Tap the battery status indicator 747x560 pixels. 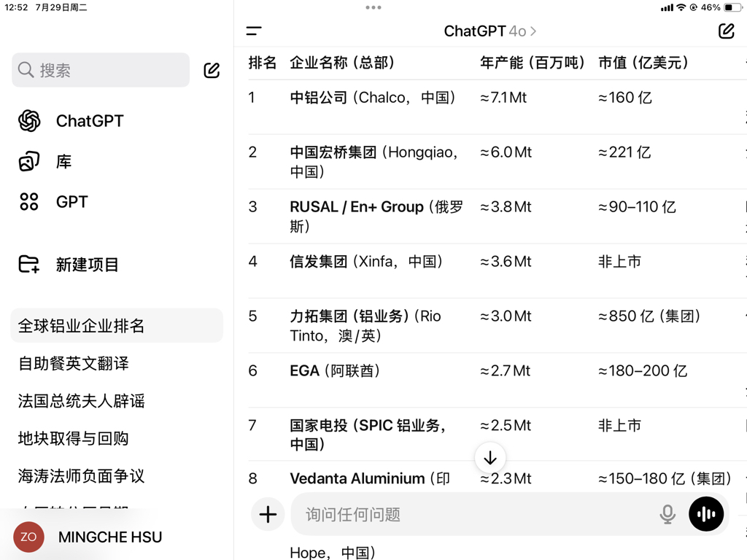tap(732, 7)
